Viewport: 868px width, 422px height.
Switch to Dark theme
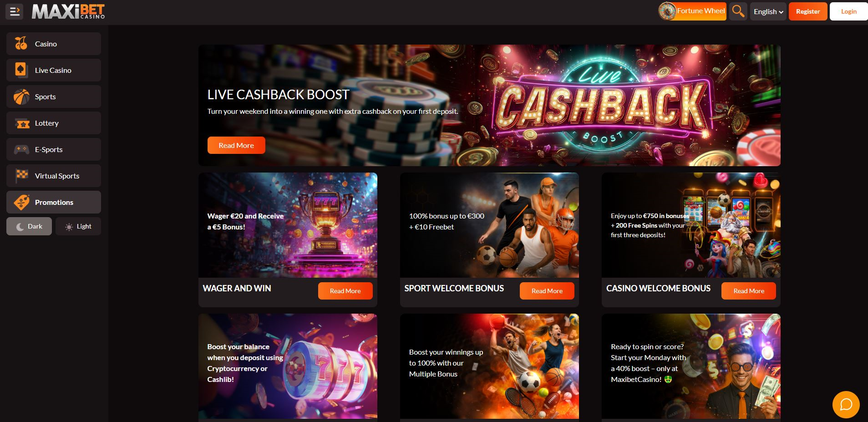pos(29,226)
